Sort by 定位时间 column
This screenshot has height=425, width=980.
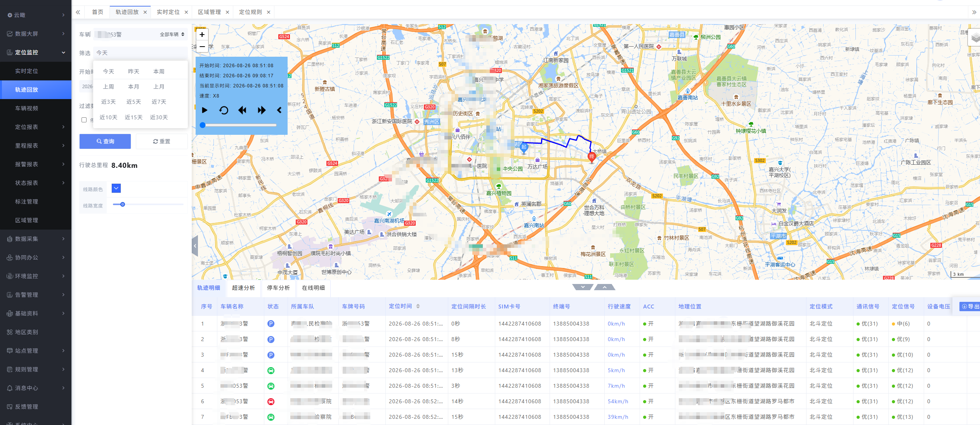click(418, 306)
